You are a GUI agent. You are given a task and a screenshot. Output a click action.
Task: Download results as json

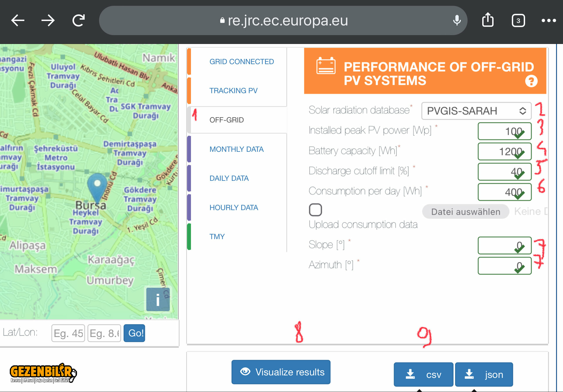(484, 374)
